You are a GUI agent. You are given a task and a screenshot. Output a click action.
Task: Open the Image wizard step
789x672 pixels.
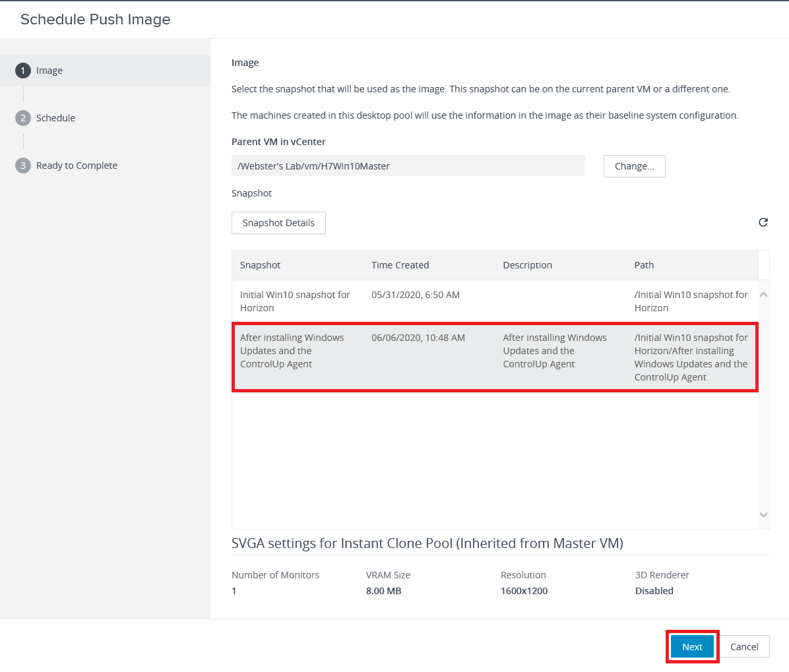pos(49,71)
